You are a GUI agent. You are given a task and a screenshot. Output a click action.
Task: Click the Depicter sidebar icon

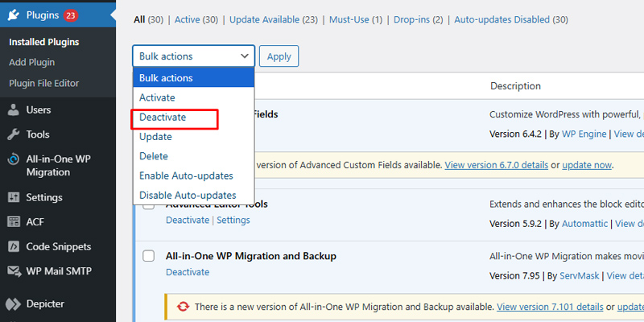click(13, 303)
